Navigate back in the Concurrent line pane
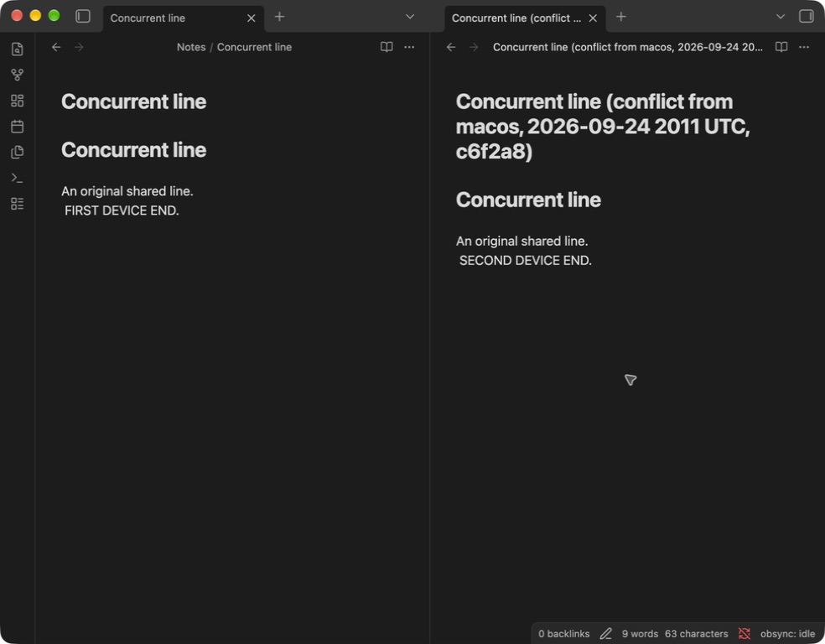The image size is (825, 644). pos(56,47)
